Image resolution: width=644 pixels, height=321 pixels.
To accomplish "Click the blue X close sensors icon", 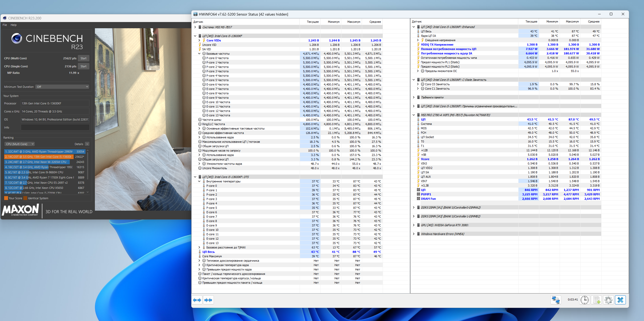I will 620,300.
